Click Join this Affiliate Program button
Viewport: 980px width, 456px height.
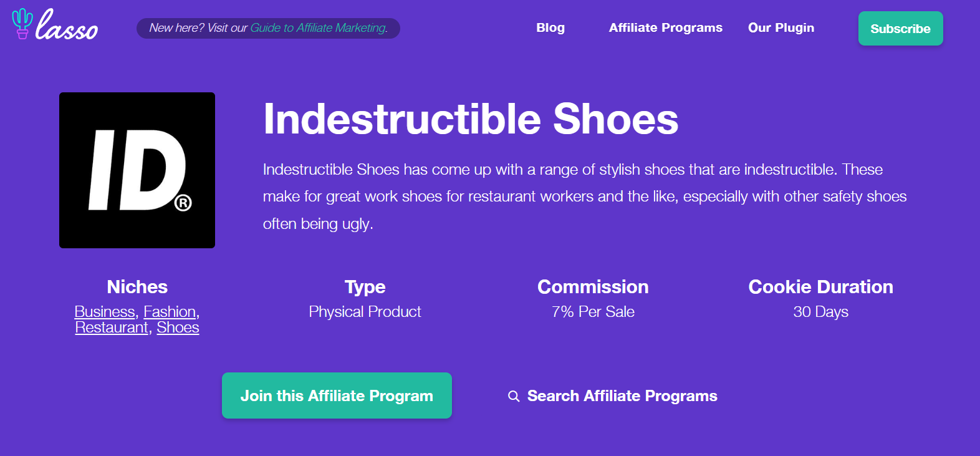(x=337, y=395)
